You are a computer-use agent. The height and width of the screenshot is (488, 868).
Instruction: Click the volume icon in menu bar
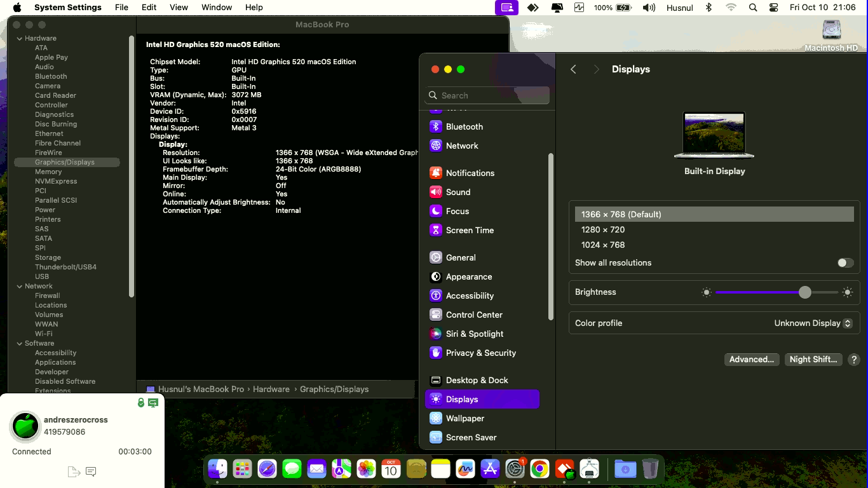[x=649, y=8]
